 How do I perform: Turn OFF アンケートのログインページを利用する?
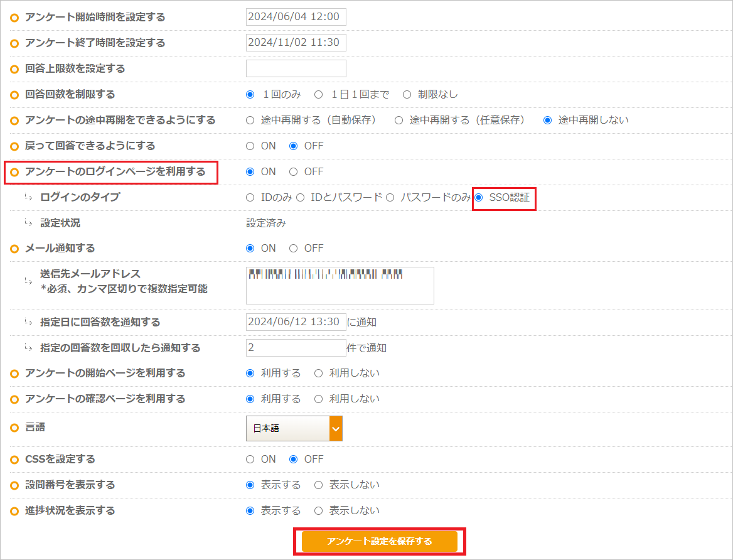(x=293, y=171)
